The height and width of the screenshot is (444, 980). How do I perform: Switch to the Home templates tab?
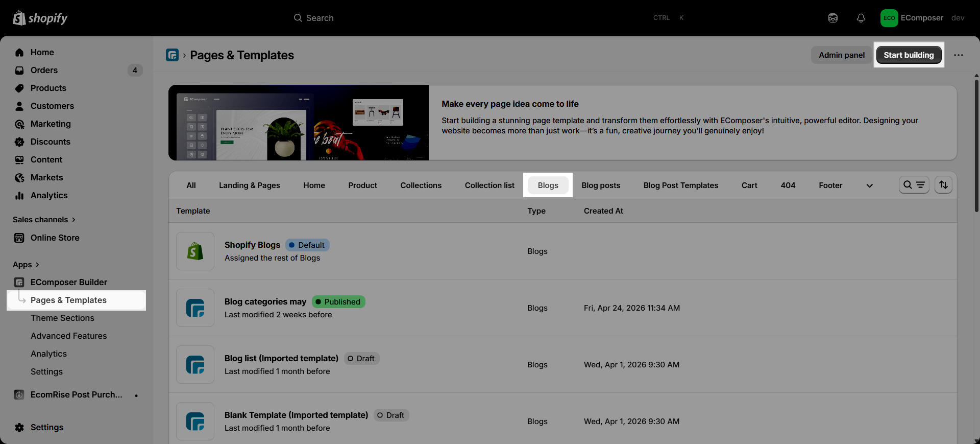[x=314, y=185]
